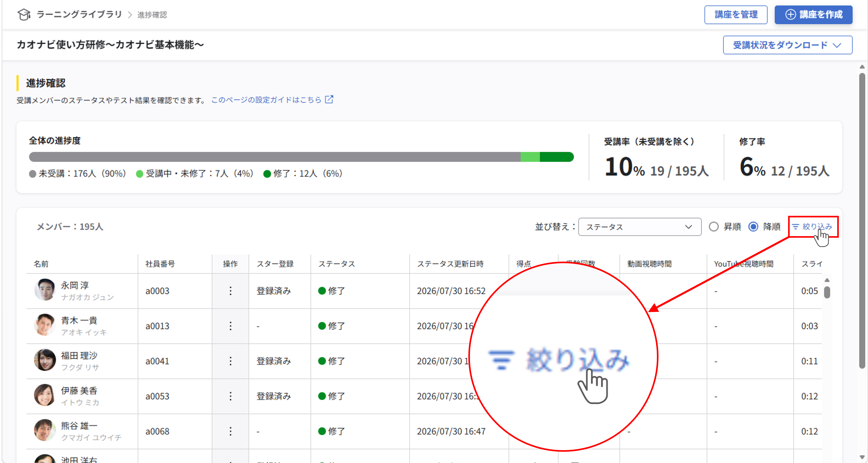Select 昇順 ascending sort order

[x=714, y=226]
